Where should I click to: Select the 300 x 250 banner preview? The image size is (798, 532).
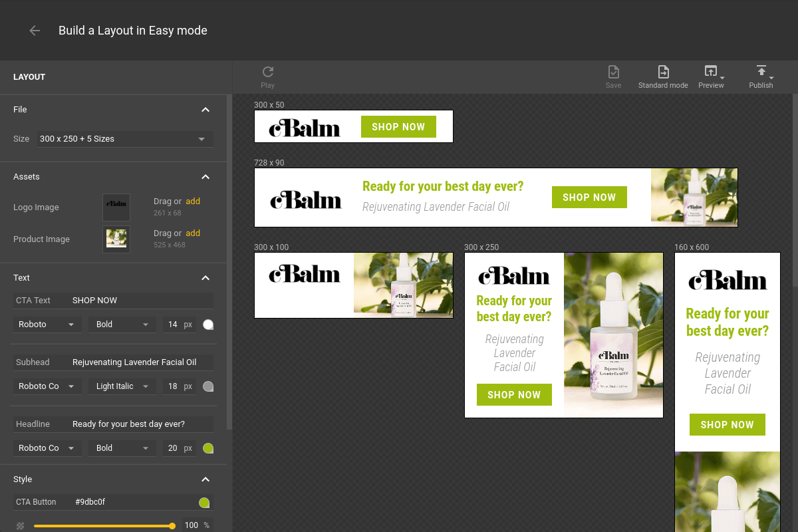pos(564,335)
